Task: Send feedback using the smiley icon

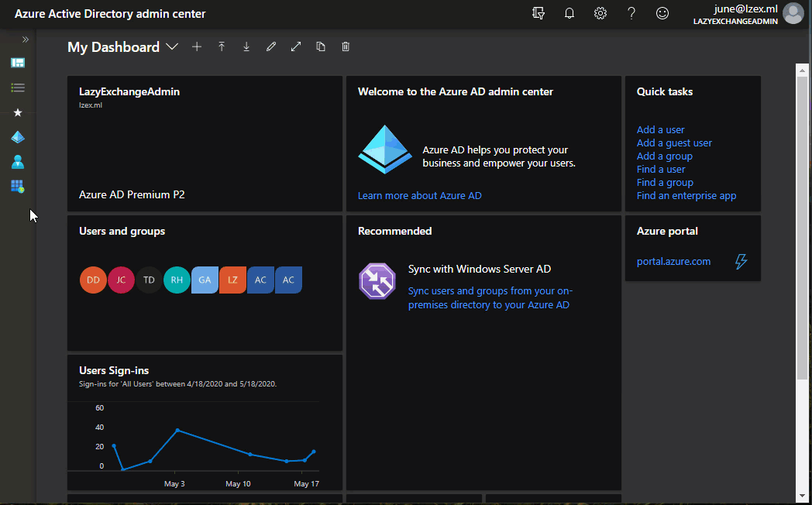Action: (662, 13)
